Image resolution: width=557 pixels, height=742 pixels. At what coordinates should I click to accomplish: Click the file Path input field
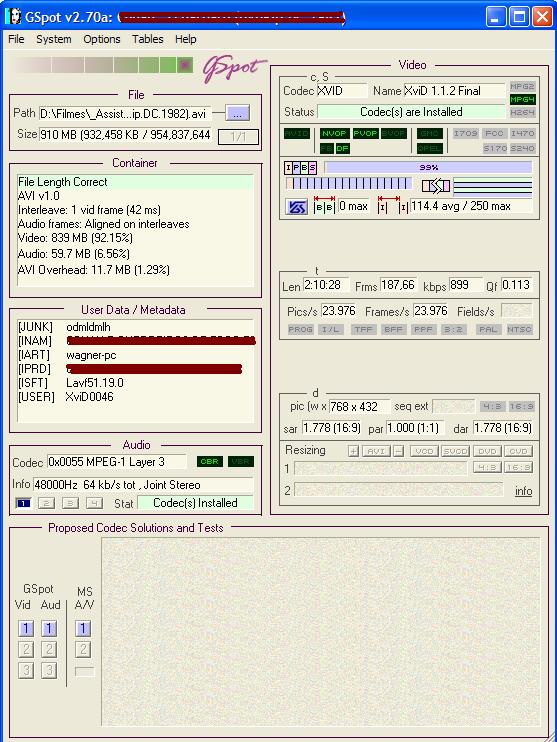click(x=125, y=114)
